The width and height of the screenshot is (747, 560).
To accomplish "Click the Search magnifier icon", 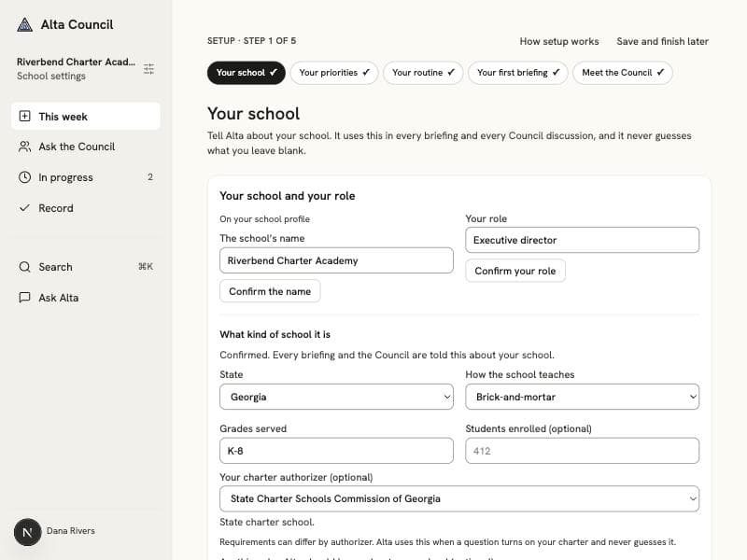I will (x=25, y=267).
